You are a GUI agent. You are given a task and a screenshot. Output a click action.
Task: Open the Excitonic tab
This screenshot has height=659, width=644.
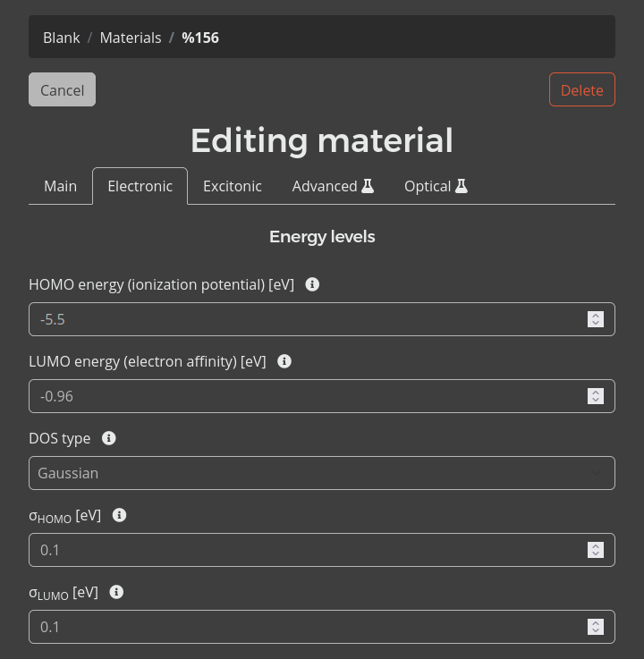coord(233,186)
